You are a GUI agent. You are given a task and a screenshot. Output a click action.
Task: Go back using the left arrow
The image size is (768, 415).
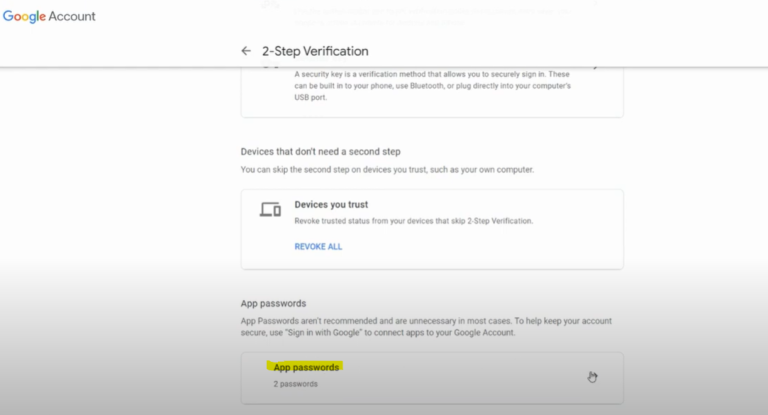click(x=246, y=51)
